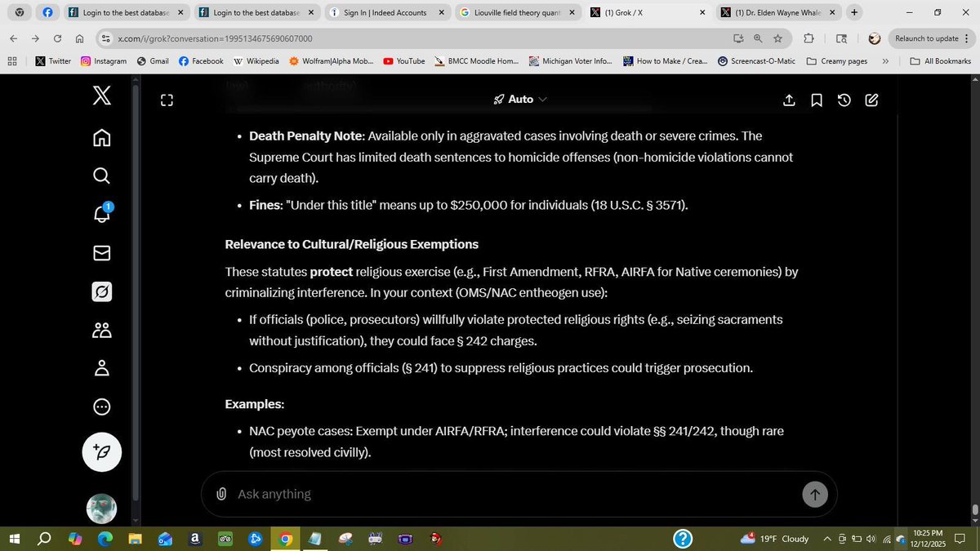Bookmark this tab star icon
This screenshot has width=980, height=551.
(778, 38)
